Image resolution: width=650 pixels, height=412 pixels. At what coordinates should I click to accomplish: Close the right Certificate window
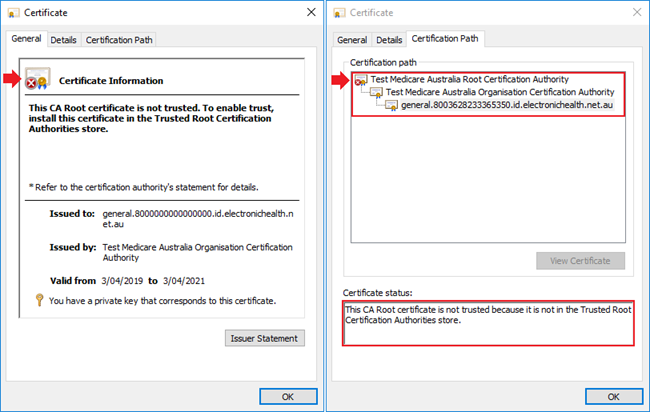click(637, 12)
